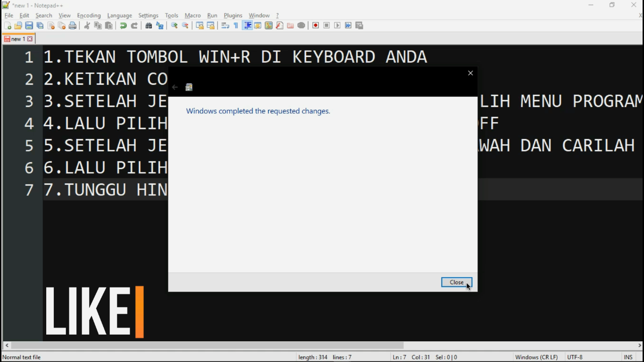This screenshot has width=644, height=362.
Task: Click "length : 314" in the status bar
Action: coord(313,357)
